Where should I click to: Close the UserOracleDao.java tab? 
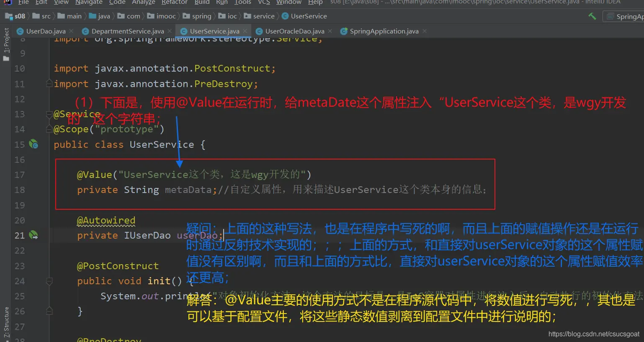tap(330, 31)
